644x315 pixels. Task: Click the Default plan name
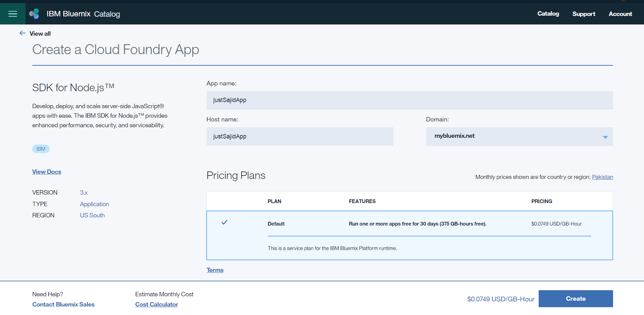(x=276, y=224)
